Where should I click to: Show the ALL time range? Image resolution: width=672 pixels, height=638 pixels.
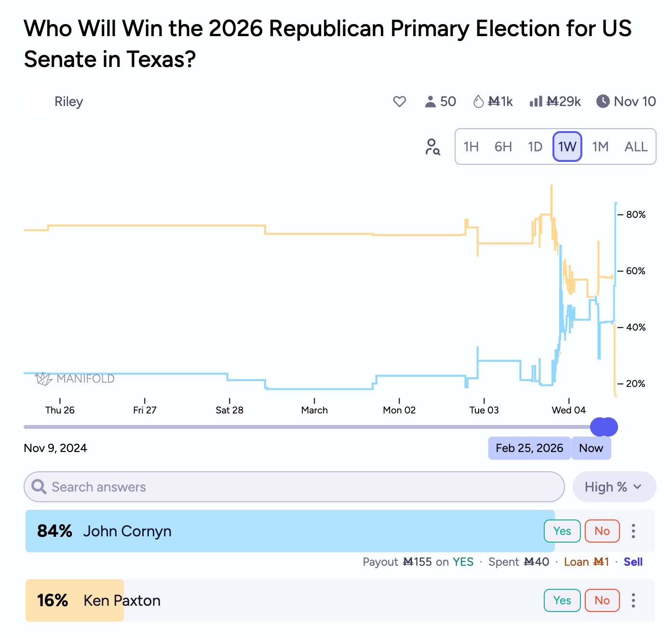[636, 147]
